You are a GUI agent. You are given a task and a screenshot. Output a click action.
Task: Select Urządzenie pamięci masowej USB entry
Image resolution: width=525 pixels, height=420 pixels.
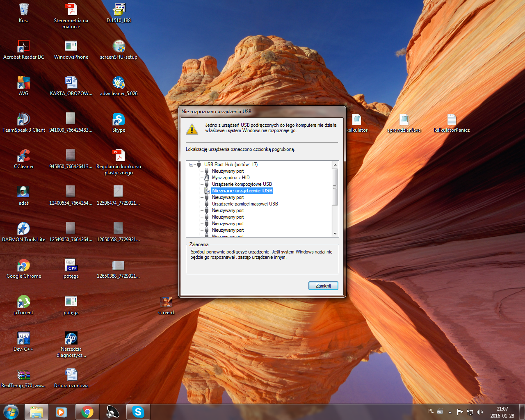pos(245,204)
